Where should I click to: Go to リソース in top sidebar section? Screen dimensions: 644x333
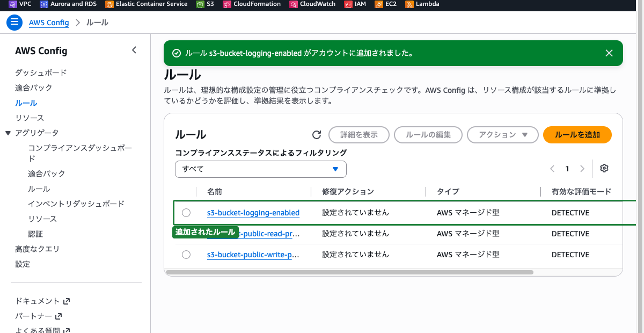[x=30, y=118]
